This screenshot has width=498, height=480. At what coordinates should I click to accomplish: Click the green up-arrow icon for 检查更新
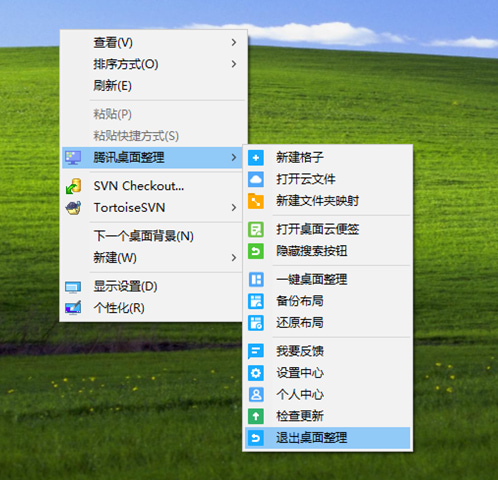pyautogui.click(x=256, y=416)
